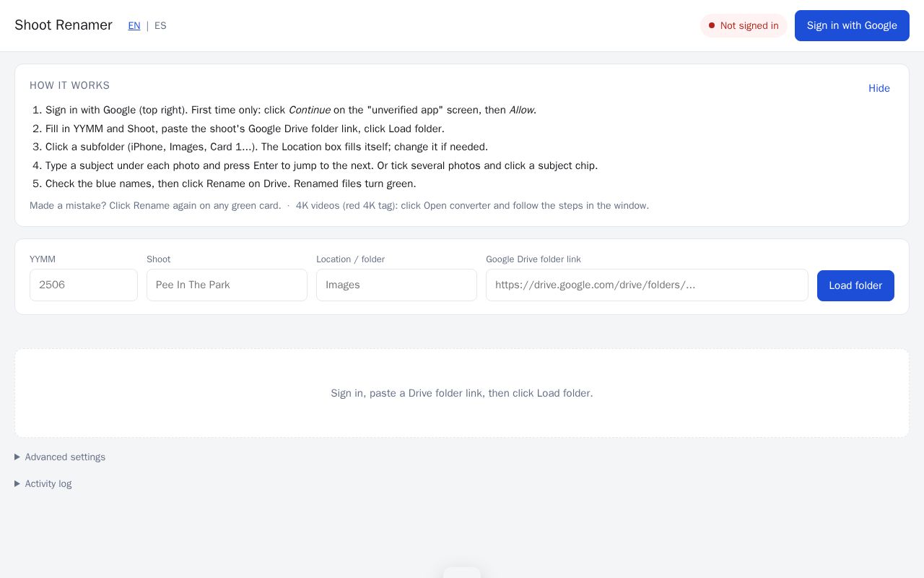
Task: Select the EN language link
Action: pyautogui.click(x=134, y=25)
